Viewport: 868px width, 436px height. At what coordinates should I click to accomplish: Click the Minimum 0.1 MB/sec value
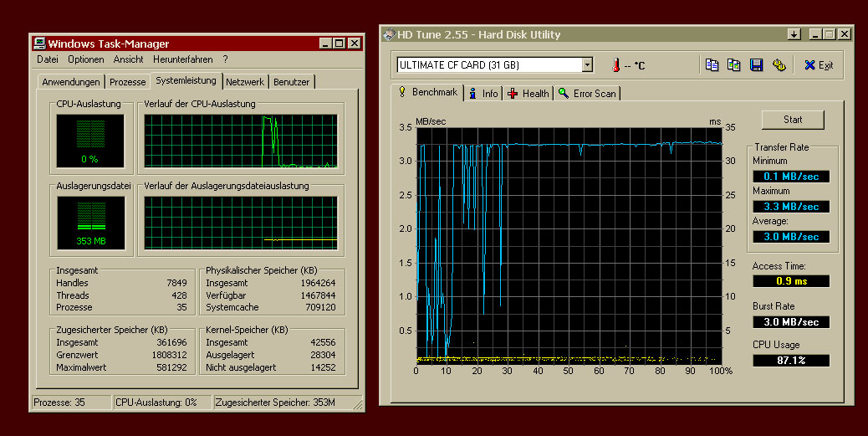click(x=791, y=177)
